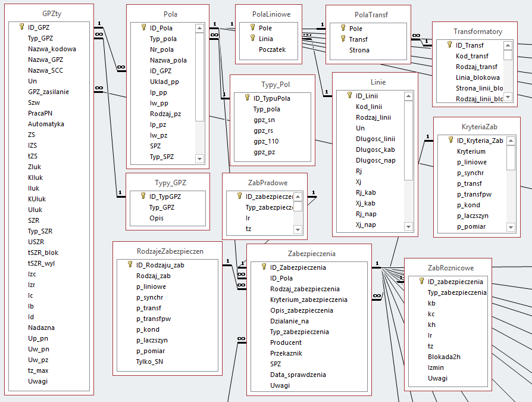Select Nadazna field in GPZty
Viewport: 532px width, 402px height.
tap(41, 328)
